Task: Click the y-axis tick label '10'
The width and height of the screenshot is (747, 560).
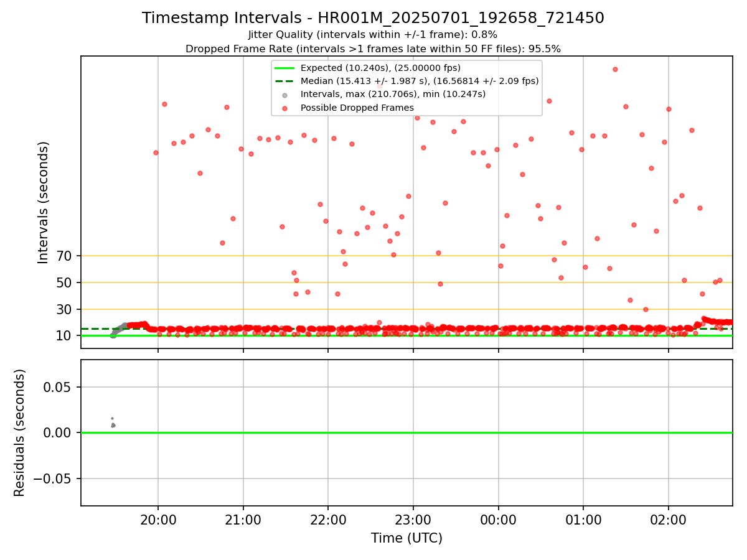Action: (65, 336)
